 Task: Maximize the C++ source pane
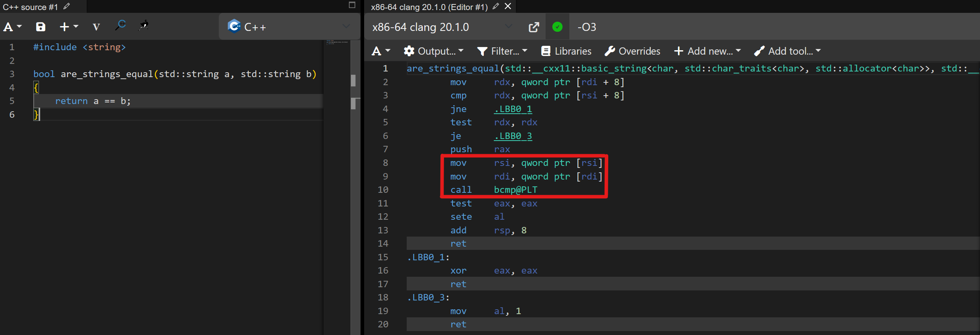(352, 5)
